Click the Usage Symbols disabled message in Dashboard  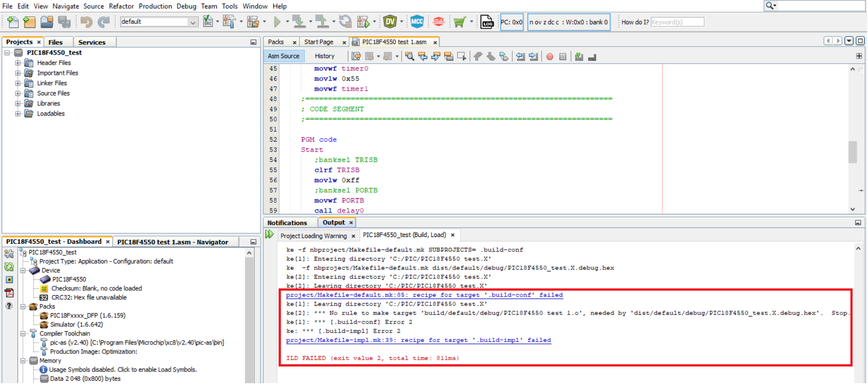[123, 370]
